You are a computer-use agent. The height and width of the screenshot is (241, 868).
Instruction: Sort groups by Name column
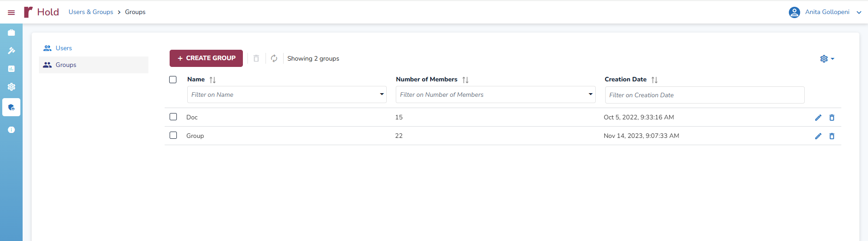213,80
